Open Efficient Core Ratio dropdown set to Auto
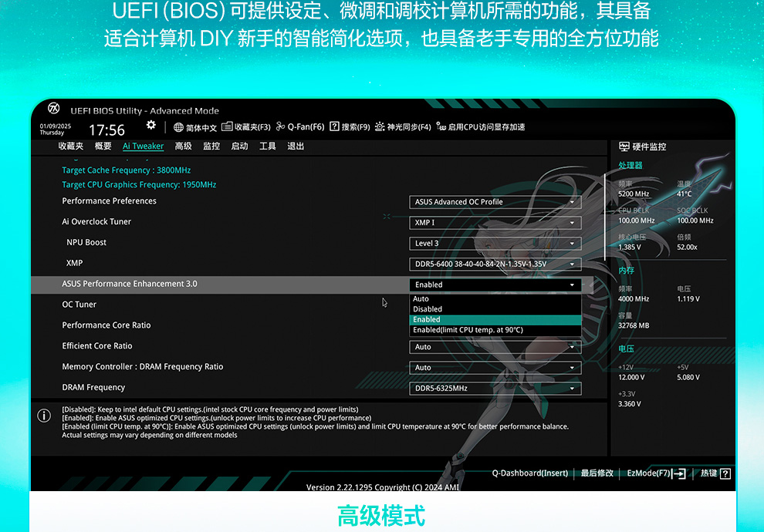Screen dimensions: 764x532 tap(495, 347)
